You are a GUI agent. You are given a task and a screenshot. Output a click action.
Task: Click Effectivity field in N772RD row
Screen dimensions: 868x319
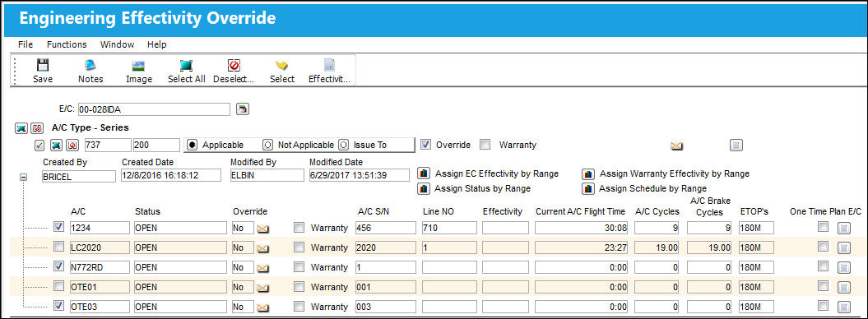[x=505, y=267]
